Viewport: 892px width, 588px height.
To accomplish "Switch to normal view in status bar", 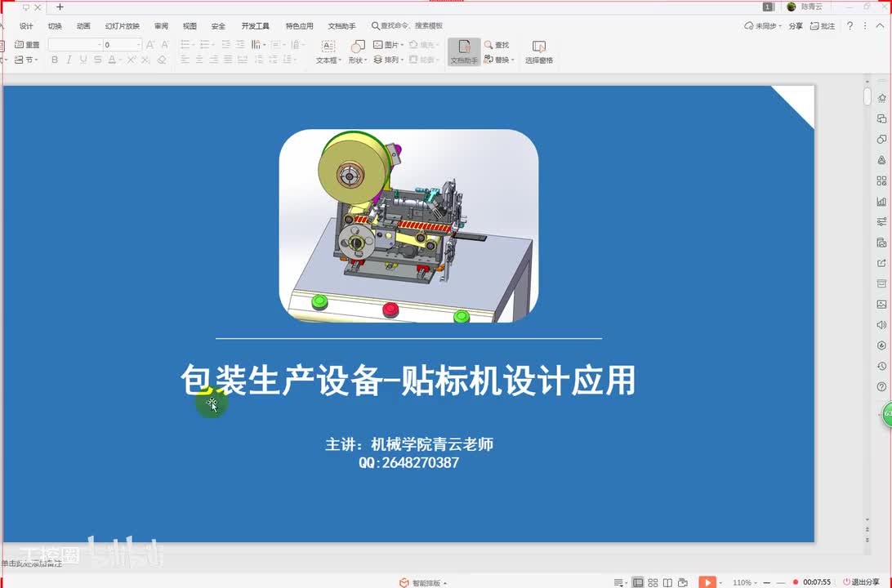I will coord(638,583).
